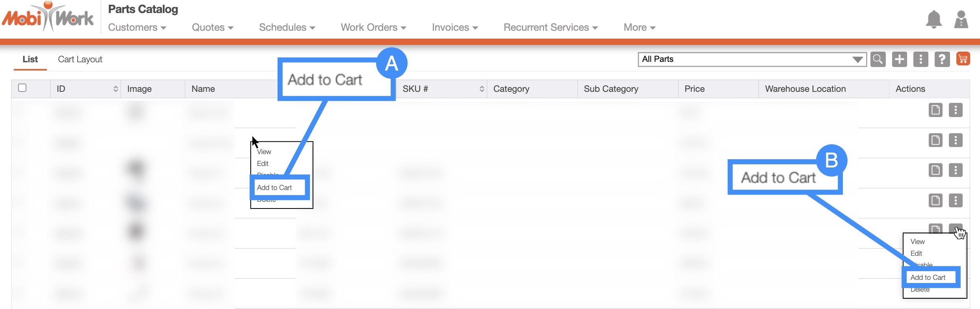Select the List tab
This screenshot has width=980, height=309.
(x=30, y=60)
